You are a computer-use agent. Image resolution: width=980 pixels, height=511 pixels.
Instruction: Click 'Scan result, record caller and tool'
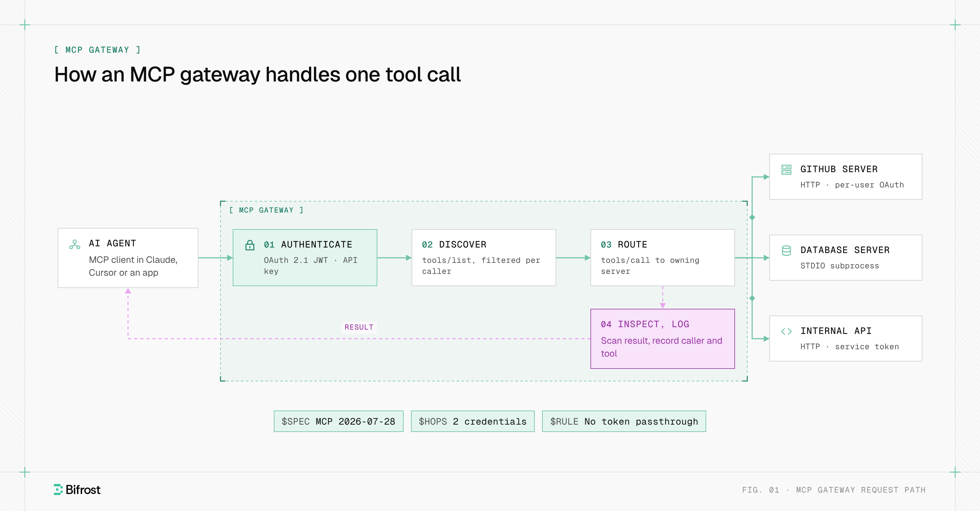pyautogui.click(x=661, y=347)
